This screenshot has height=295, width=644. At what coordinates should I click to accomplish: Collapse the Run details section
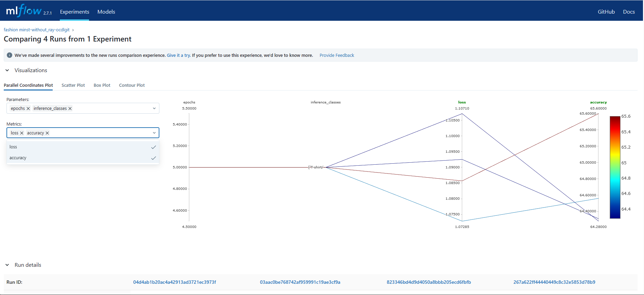coord(7,265)
